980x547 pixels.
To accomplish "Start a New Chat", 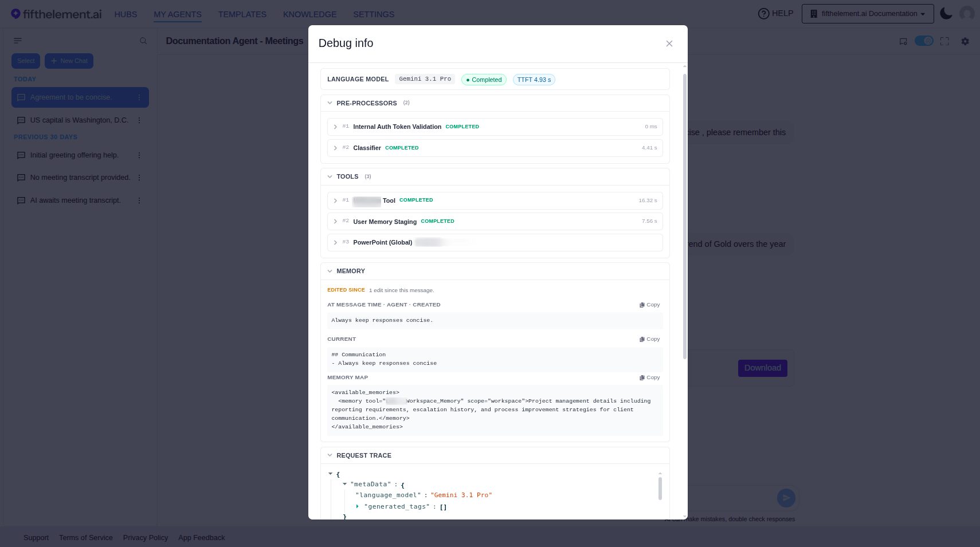I will [69, 61].
